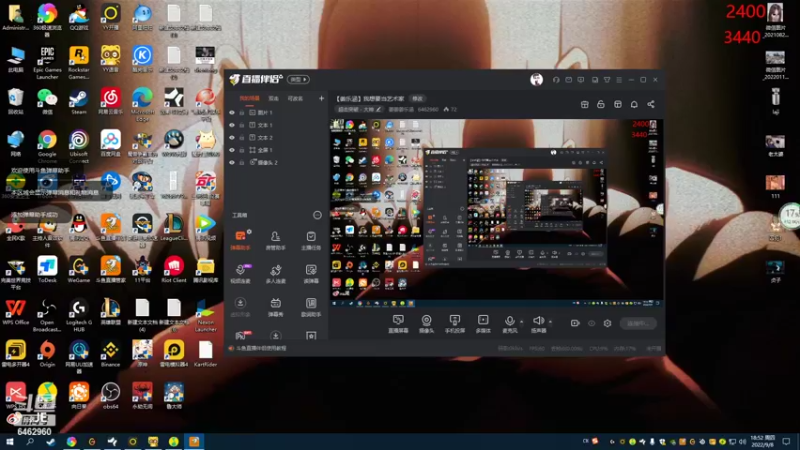Open 多人连麦 tool in the toolbox
The image size is (800, 450).
click(276, 273)
